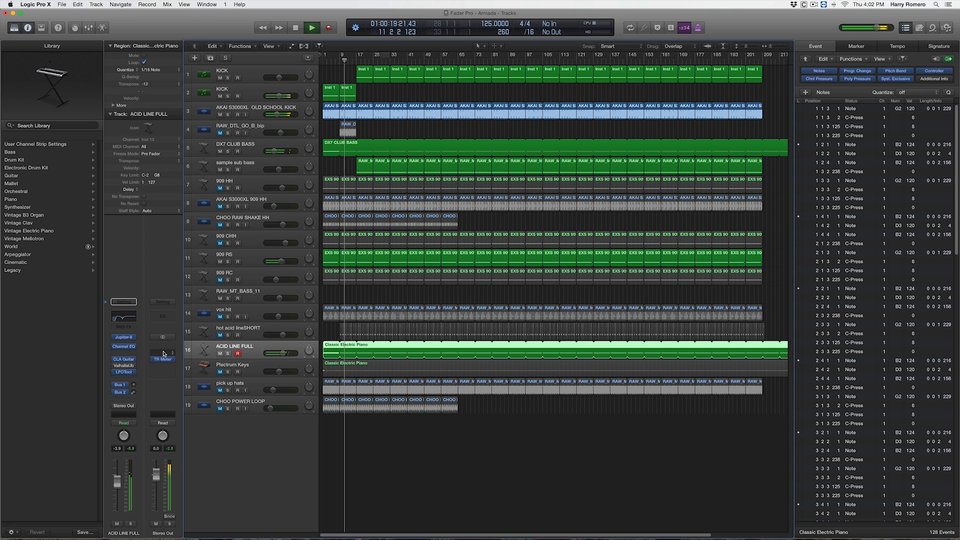Switch to the Marker tab
Image resolution: width=960 pixels, height=540 pixels.
856,46
